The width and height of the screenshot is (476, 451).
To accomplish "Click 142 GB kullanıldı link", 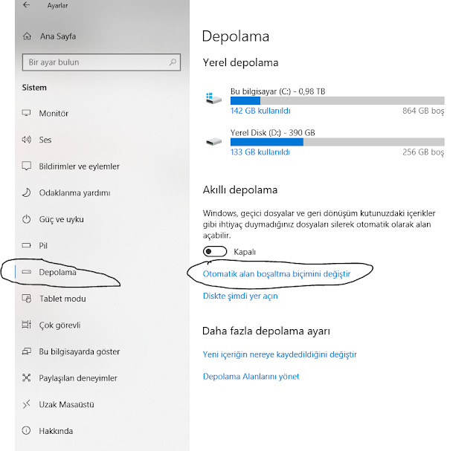I will (260, 111).
